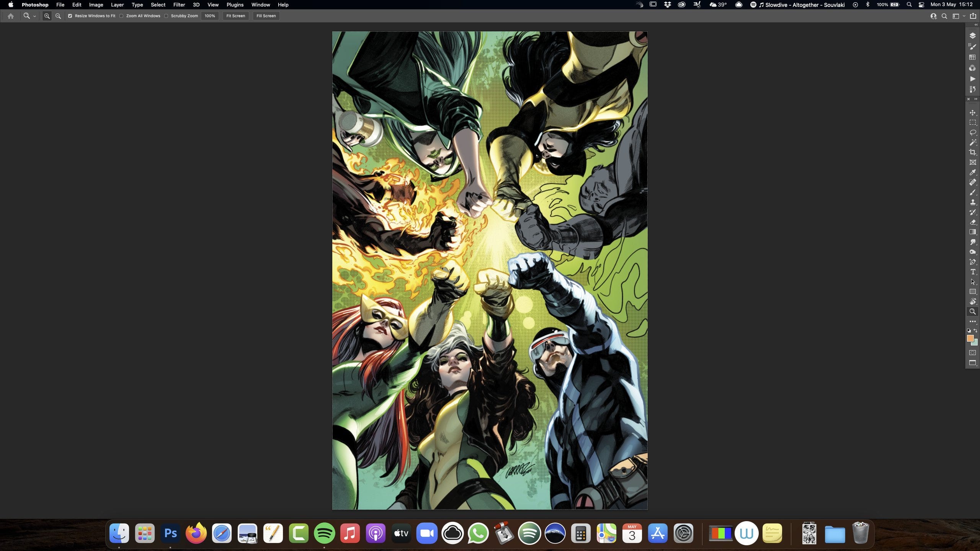Screen dimensions: 980x551
Task: Click the Fit Screen button
Action: click(x=235, y=16)
